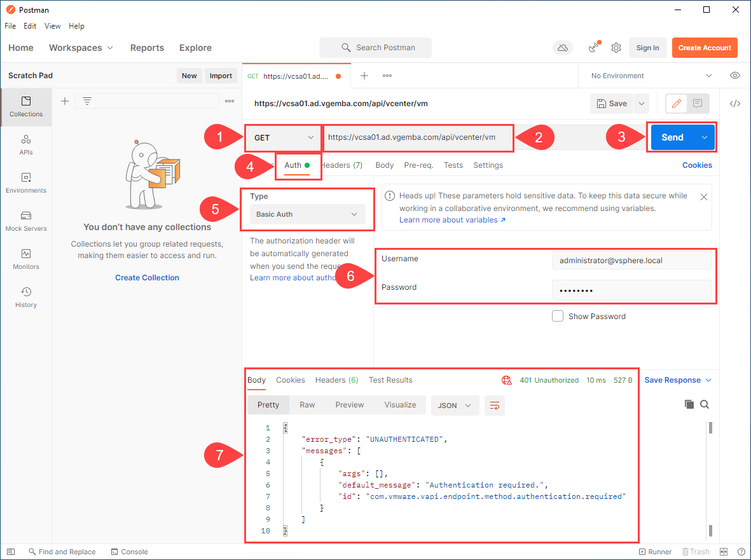Open the Mock Servers sidebar panel
This screenshot has height=560, width=751.
[x=26, y=221]
